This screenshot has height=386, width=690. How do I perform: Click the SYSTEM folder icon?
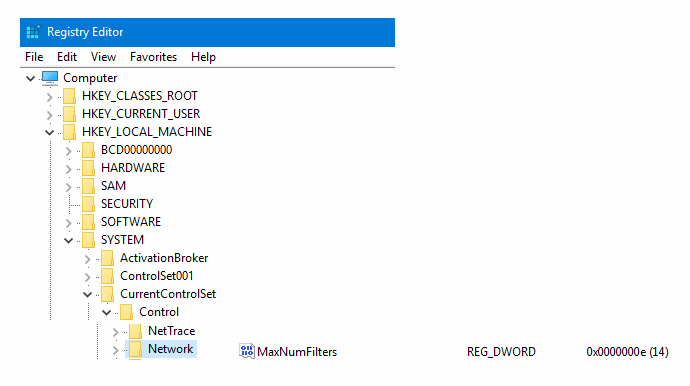click(x=88, y=240)
